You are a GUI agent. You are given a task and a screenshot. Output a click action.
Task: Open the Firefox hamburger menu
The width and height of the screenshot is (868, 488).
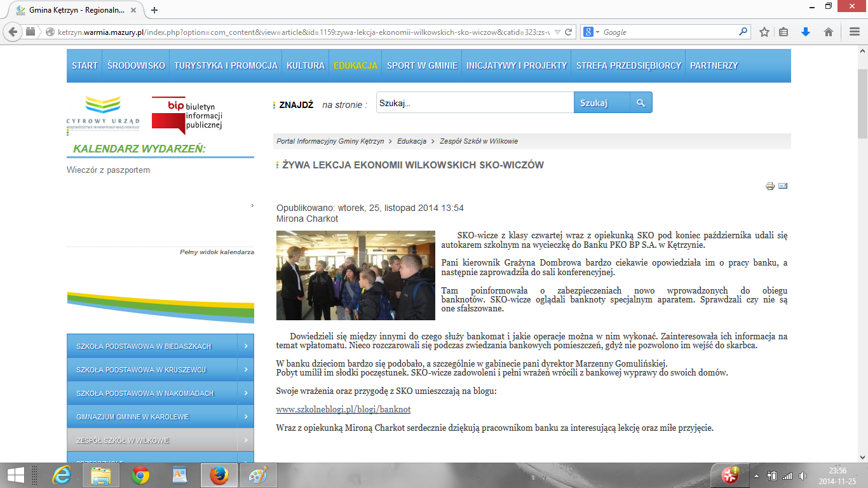(x=854, y=32)
